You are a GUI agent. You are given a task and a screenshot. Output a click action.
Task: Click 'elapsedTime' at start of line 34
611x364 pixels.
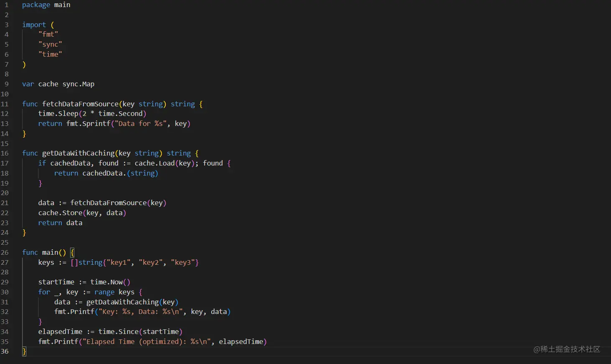pos(60,332)
